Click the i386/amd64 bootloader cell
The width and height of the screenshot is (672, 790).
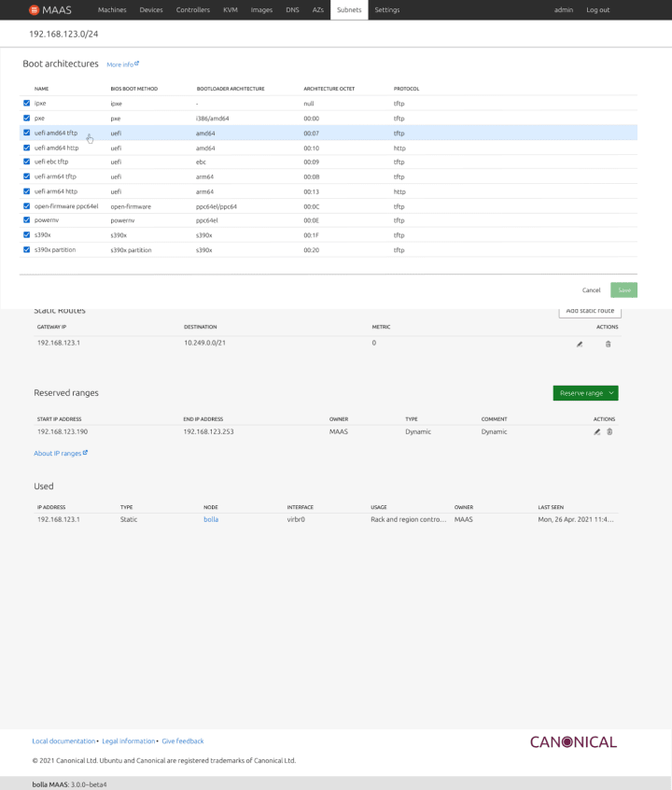point(212,119)
